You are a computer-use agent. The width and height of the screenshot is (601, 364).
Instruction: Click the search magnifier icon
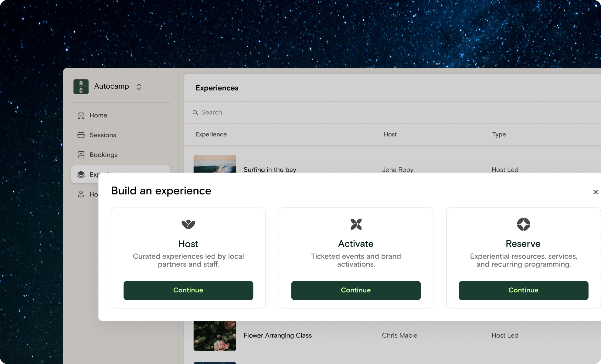pos(195,113)
